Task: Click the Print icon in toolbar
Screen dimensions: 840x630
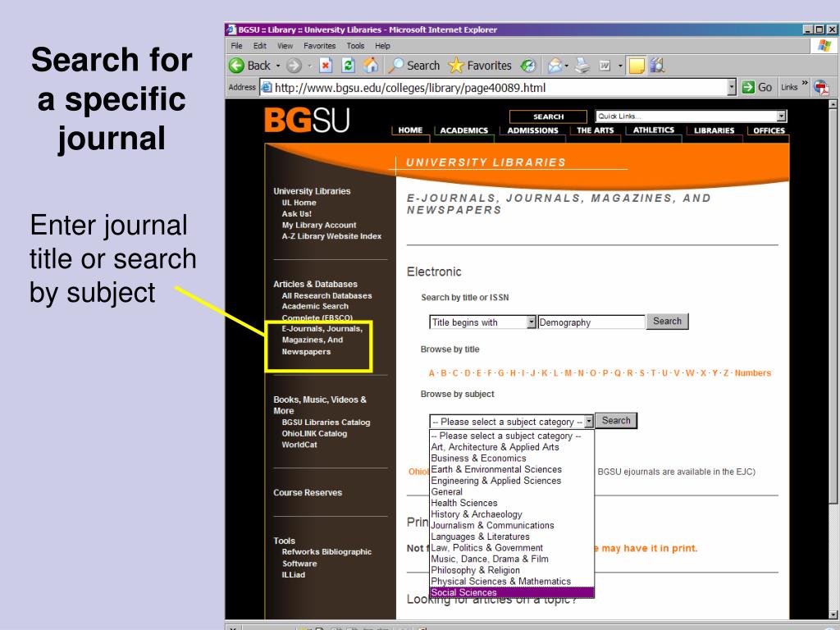Action: (x=582, y=66)
